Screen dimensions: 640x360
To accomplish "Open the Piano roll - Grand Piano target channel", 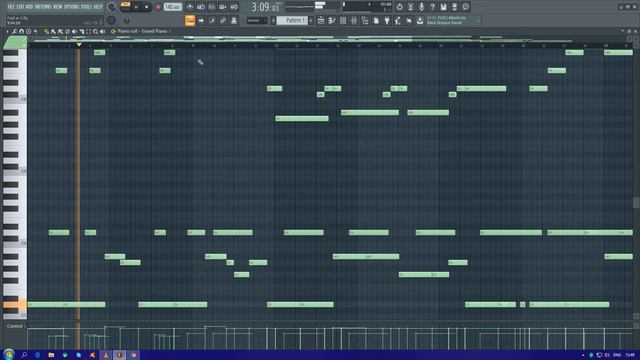I will (142, 31).
